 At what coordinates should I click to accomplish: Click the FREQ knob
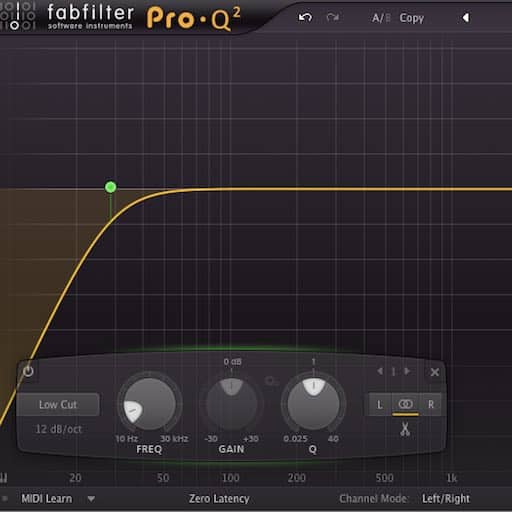(x=150, y=404)
